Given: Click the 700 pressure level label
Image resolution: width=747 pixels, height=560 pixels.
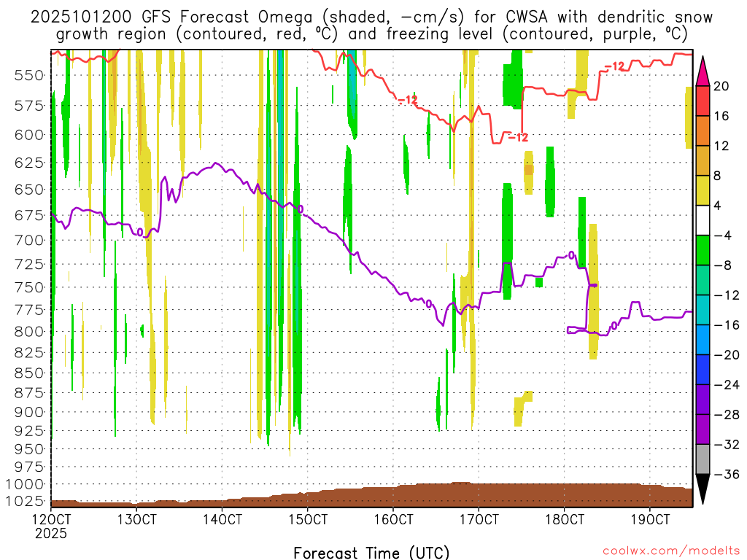Looking at the screenshot, I should point(29,240).
